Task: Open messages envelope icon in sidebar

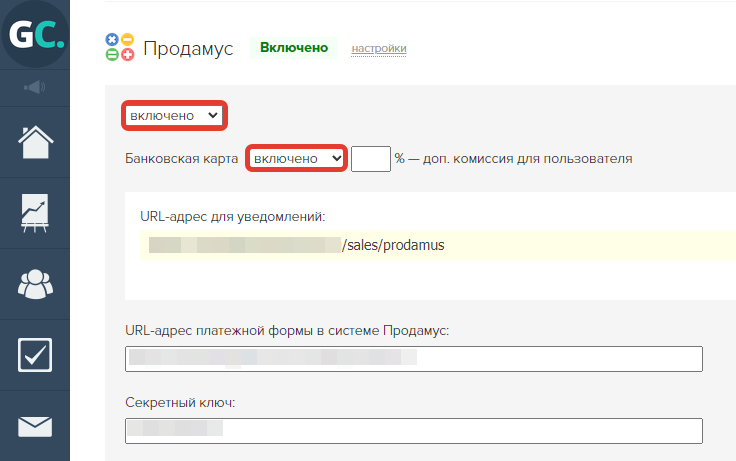Action: pyautogui.click(x=35, y=427)
